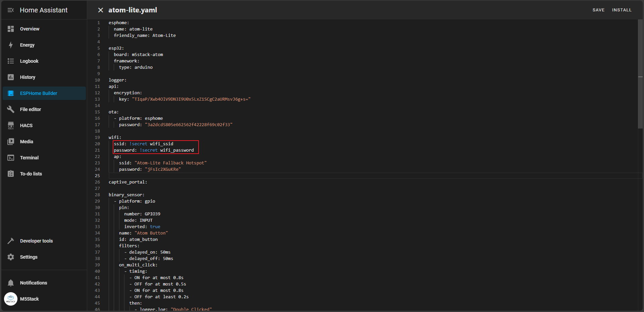Click the OTA password string
This screenshot has width=644, height=312.
click(x=189, y=124)
